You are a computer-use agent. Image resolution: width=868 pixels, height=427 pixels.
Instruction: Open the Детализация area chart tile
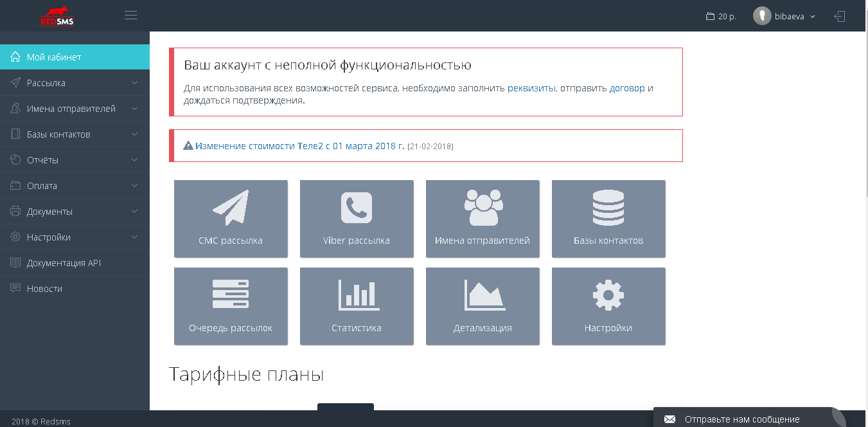[483, 306]
